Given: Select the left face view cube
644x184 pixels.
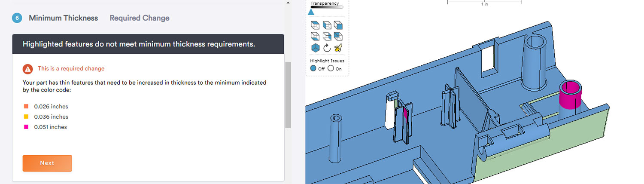Looking at the screenshot, I should pos(327,25).
